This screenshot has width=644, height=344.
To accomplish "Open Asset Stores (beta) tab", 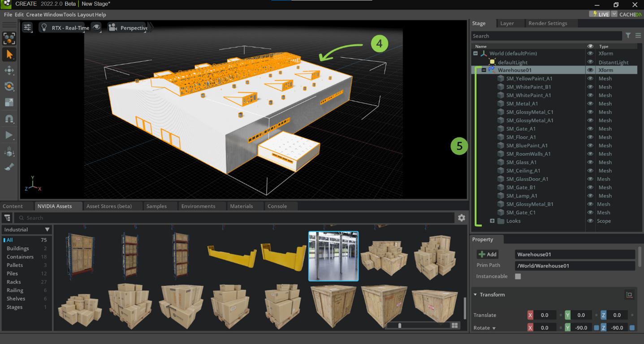I will click(109, 206).
